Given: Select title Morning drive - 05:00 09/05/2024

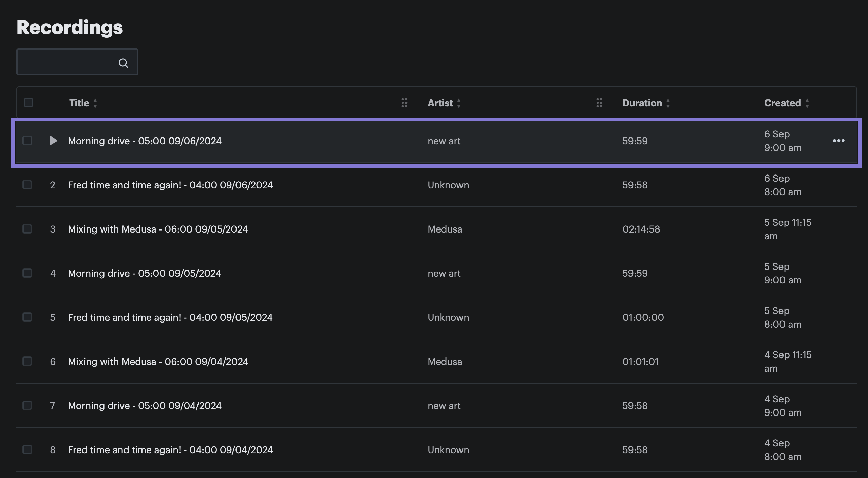Looking at the screenshot, I should click(x=145, y=273).
